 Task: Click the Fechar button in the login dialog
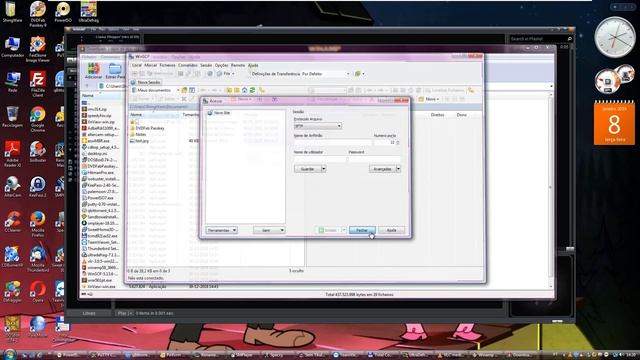point(362,230)
